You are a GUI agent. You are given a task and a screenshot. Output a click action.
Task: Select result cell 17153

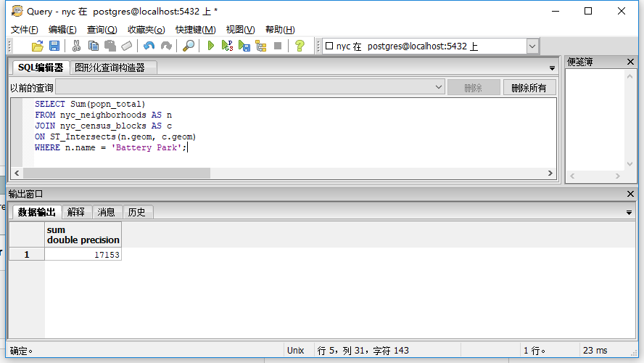pos(83,255)
